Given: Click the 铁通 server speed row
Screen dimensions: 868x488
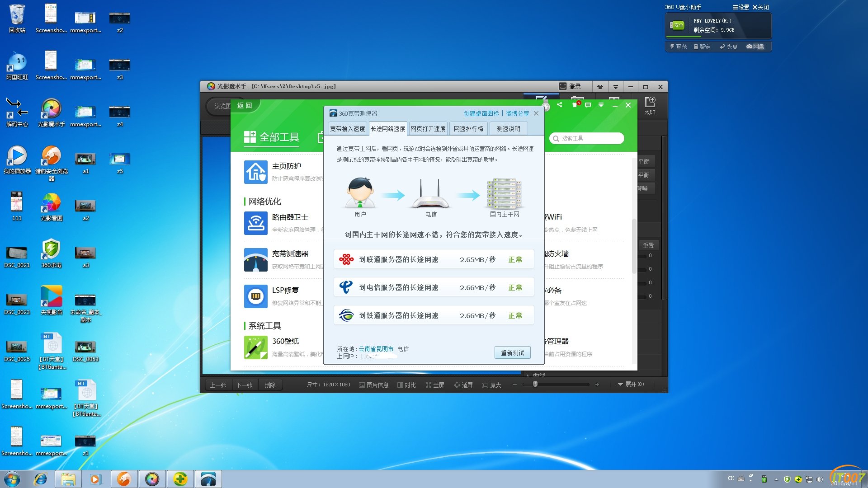Looking at the screenshot, I should coord(434,315).
